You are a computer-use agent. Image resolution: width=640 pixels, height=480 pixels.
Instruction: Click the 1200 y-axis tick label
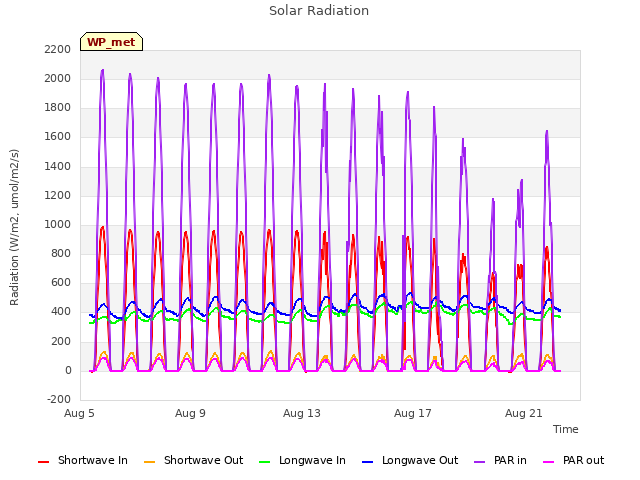tap(58, 196)
